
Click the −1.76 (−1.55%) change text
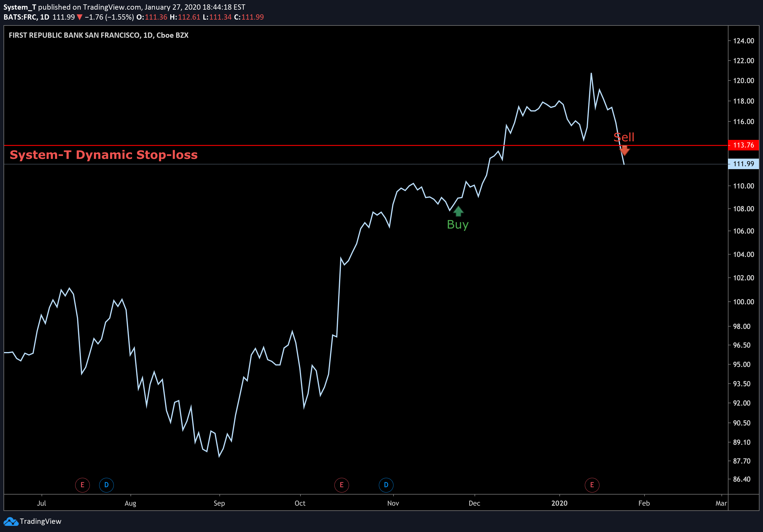(109, 17)
